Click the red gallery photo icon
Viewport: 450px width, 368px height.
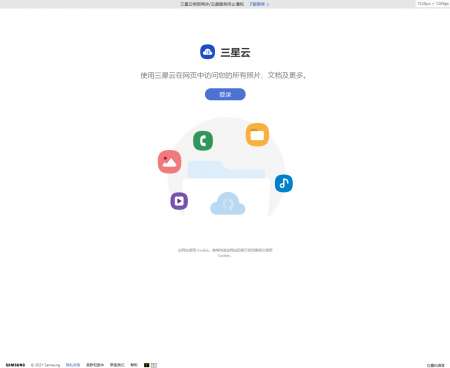click(x=170, y=162)
